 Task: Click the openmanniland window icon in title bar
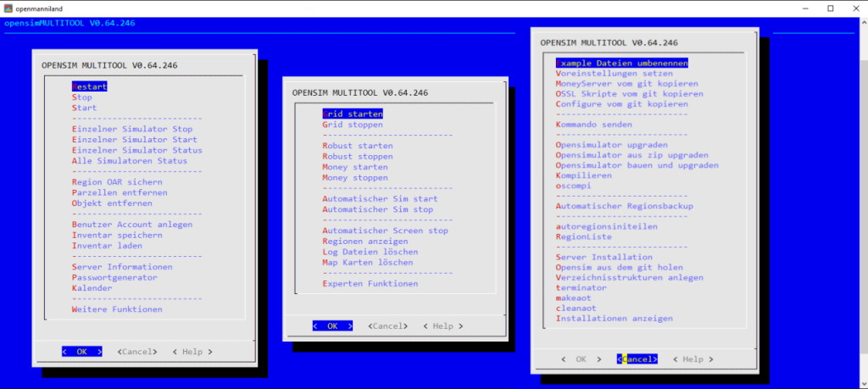(x=8, y=8)
